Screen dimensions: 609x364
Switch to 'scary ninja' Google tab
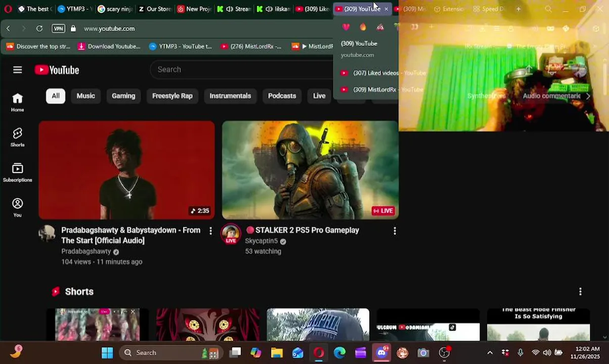pyautogui.click(x=114, y=9)
